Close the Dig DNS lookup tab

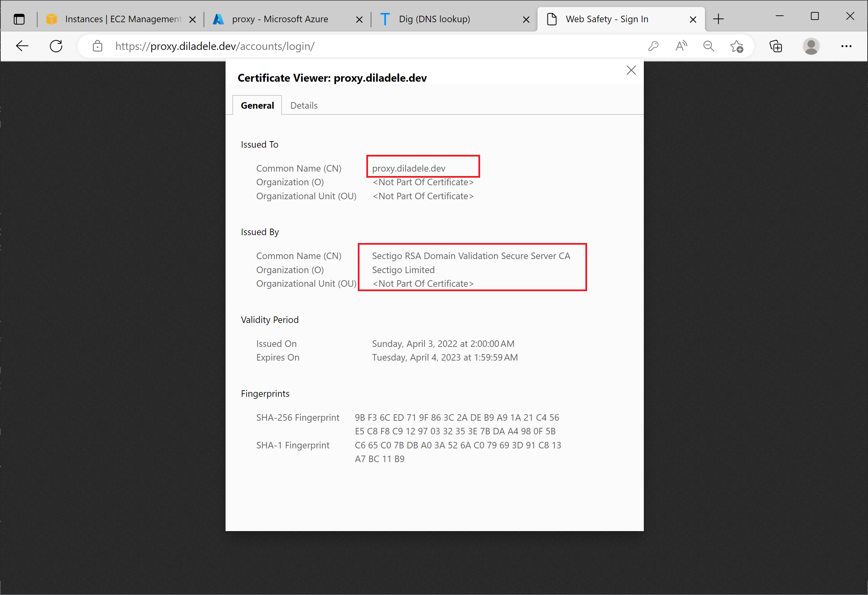point(526,19)
